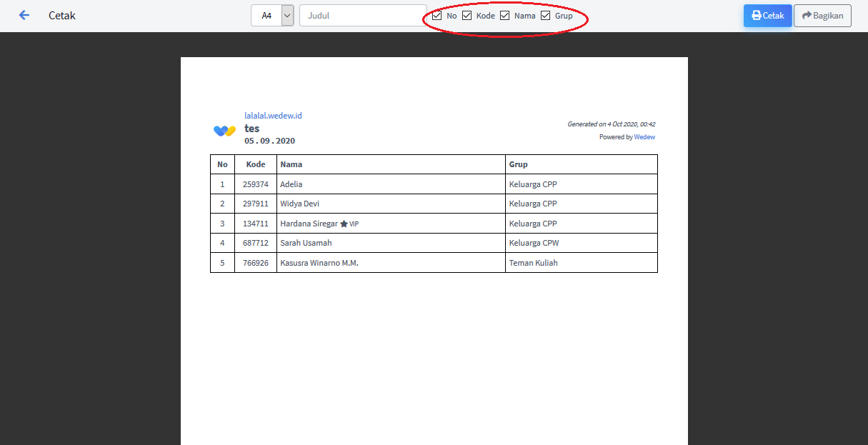Click the VIP star icon beside Hardana Siregar
Viewport: 868px width, 445px height.
344,224
